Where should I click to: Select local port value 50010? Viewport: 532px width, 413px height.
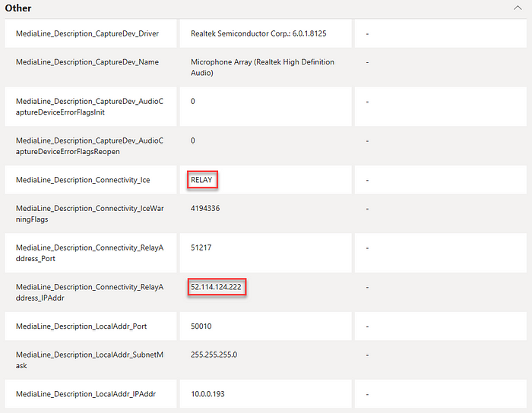coord(201,326)
